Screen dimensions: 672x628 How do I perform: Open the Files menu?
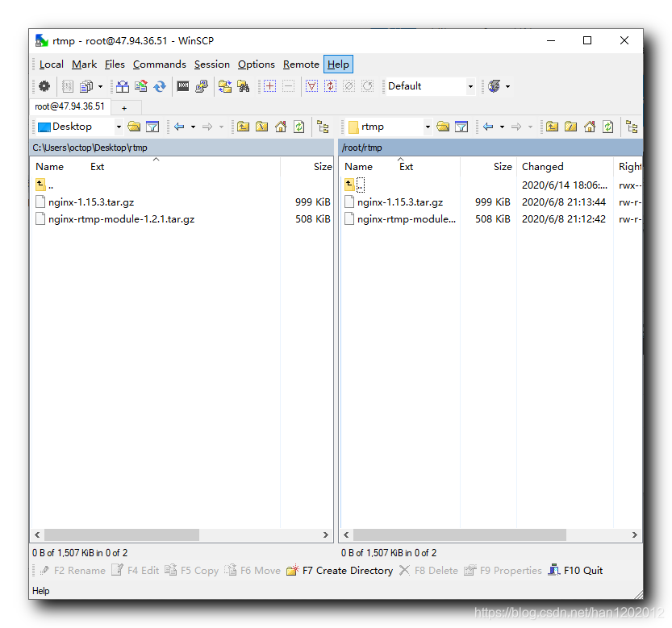click(115, 64)
